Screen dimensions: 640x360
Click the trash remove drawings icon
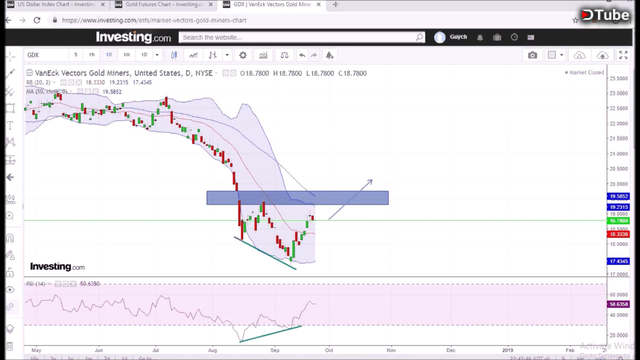[11, 346]
